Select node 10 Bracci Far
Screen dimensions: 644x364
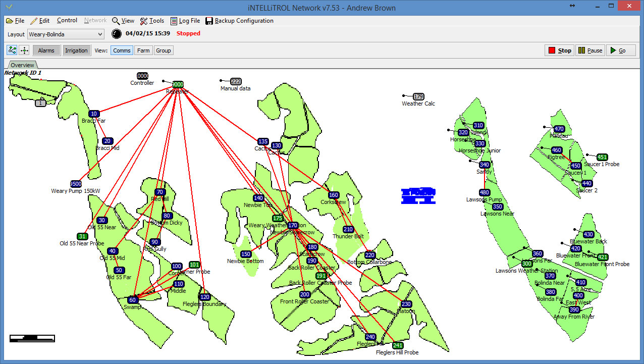[94, 114]
